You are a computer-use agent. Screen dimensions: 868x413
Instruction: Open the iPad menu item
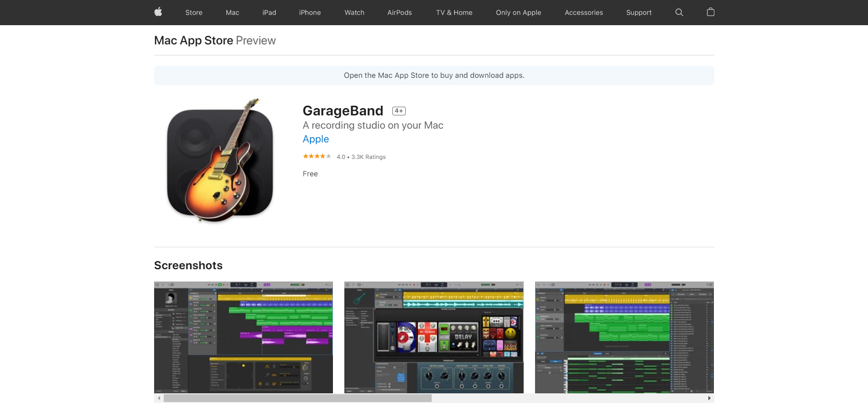tap(269, 12)
